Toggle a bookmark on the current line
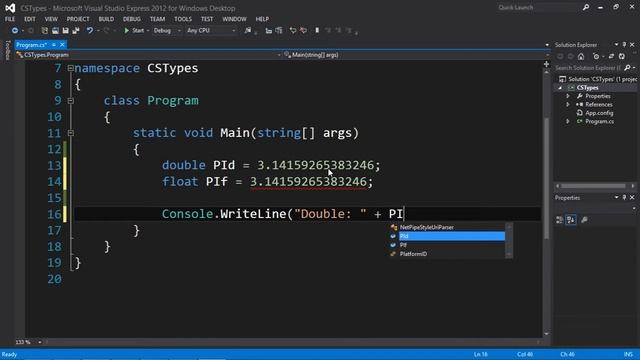 click(x=317, y=31)
